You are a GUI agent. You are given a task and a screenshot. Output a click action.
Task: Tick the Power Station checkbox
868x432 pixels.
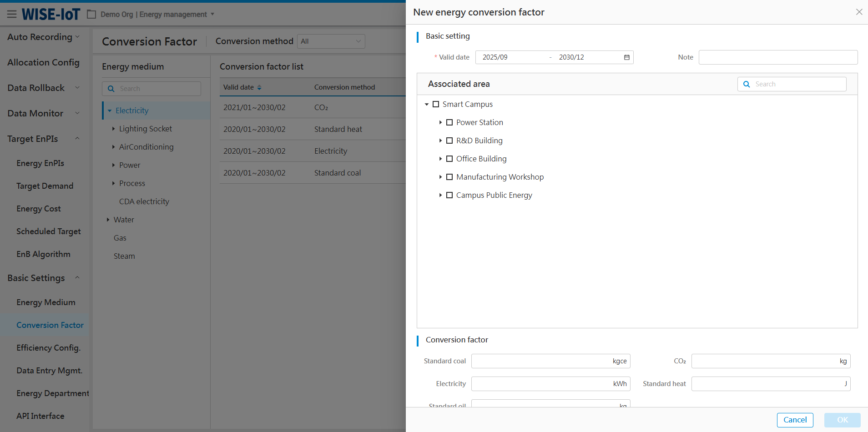click(x=449, y=122)
